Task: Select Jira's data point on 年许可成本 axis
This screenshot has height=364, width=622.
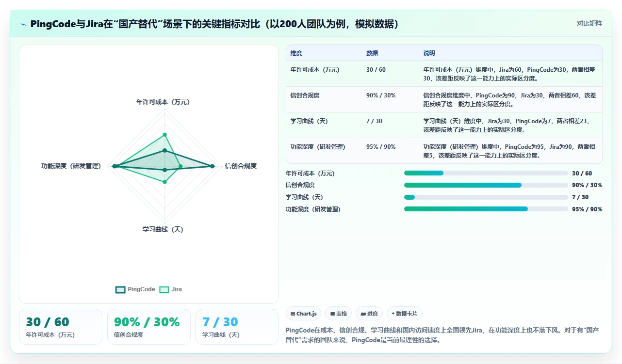Action: [164, 135]
